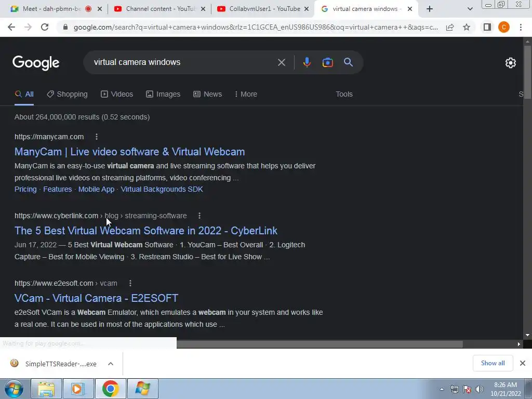Open the volume speaker tray icon

[x=480, y=389]
